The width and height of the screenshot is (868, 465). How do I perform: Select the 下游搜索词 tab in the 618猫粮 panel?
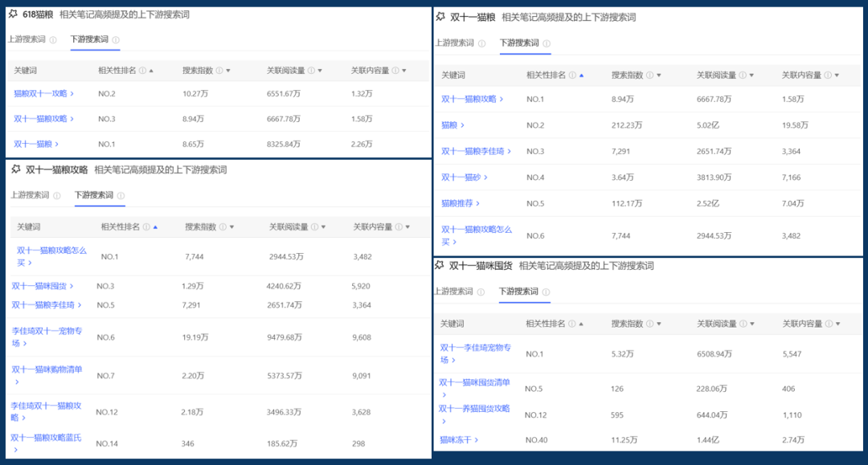(x=89, y=39)
